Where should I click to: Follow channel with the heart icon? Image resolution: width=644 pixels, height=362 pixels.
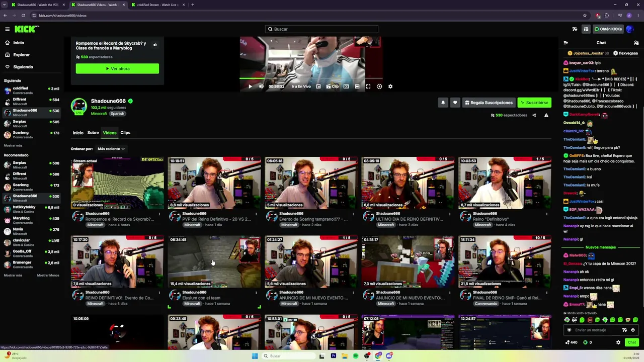(455, 103)
